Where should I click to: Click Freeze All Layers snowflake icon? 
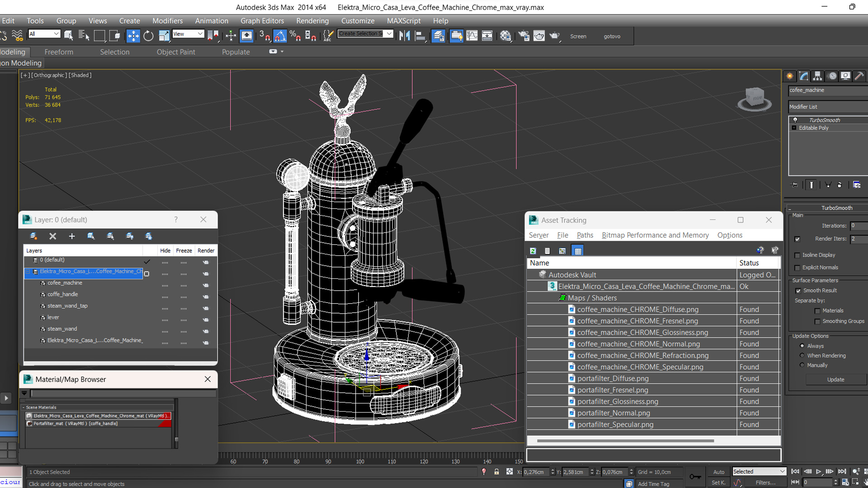click(148, 236)
